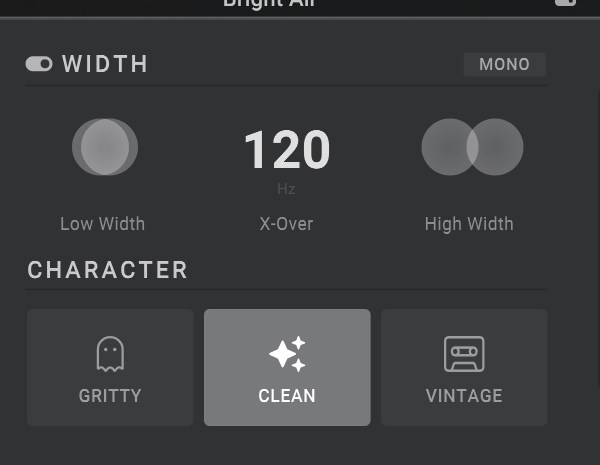Select the GRITTY character label
The height and width of the screenshot is (465, 600).
[x=110, y=396]
